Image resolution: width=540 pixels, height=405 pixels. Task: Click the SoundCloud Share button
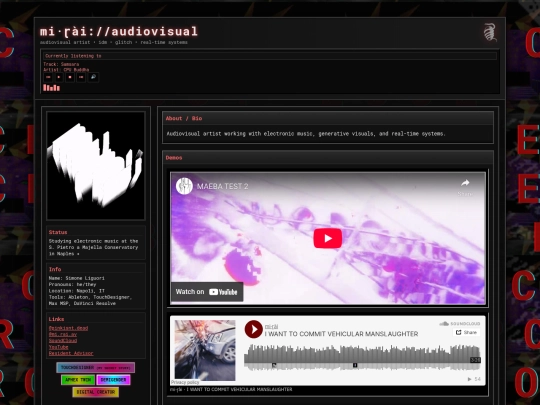[x=466, y=332]
